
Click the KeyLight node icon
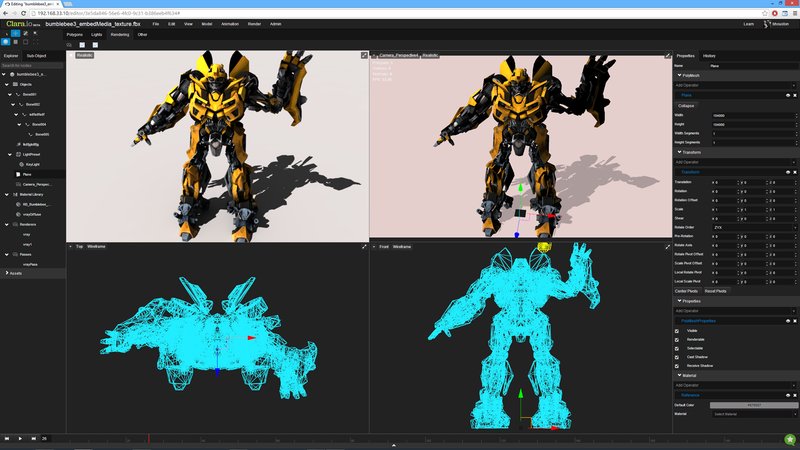21,164
